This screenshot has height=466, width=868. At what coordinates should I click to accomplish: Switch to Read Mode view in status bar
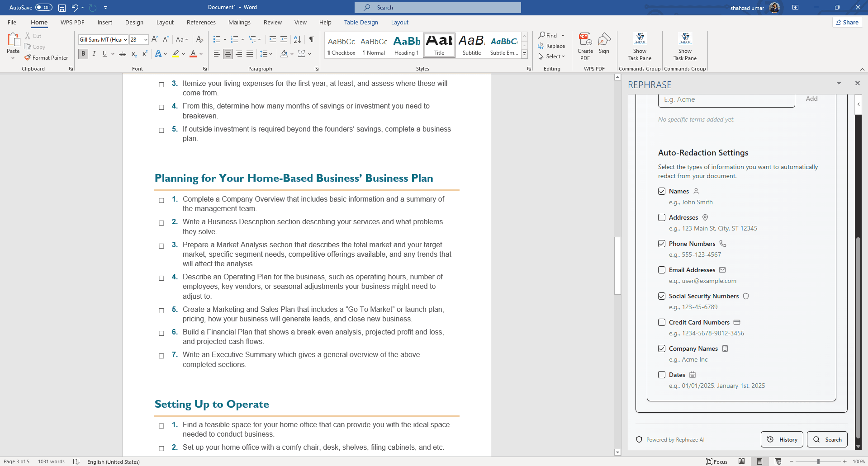741,461
